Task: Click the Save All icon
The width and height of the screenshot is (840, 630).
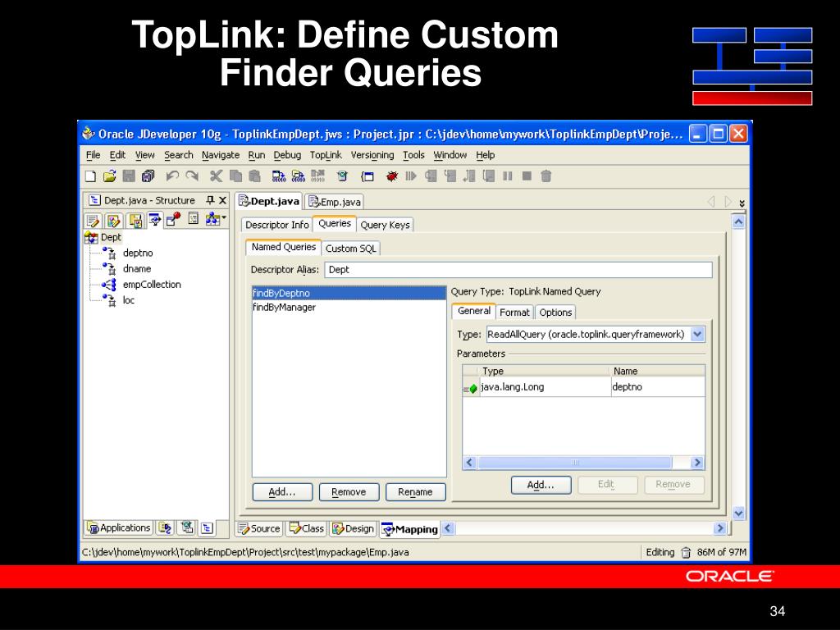Action: click(x=148, y=176)
